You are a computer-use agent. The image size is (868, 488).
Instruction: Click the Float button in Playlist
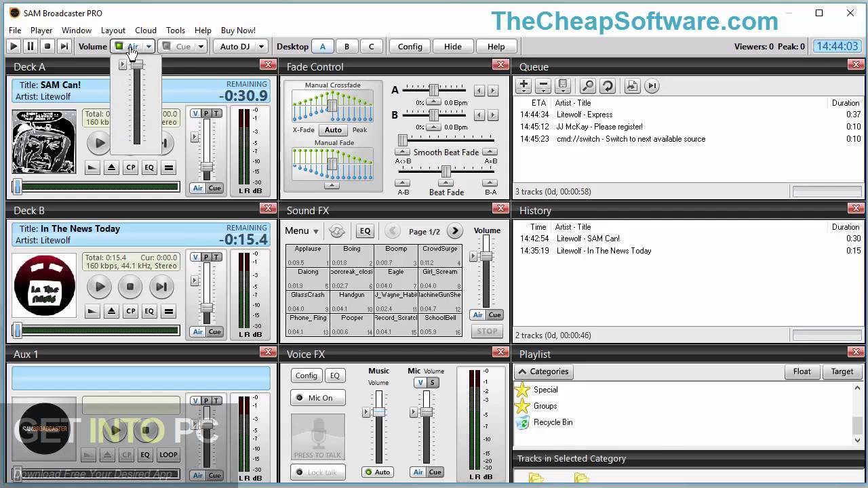coord(802,371)
